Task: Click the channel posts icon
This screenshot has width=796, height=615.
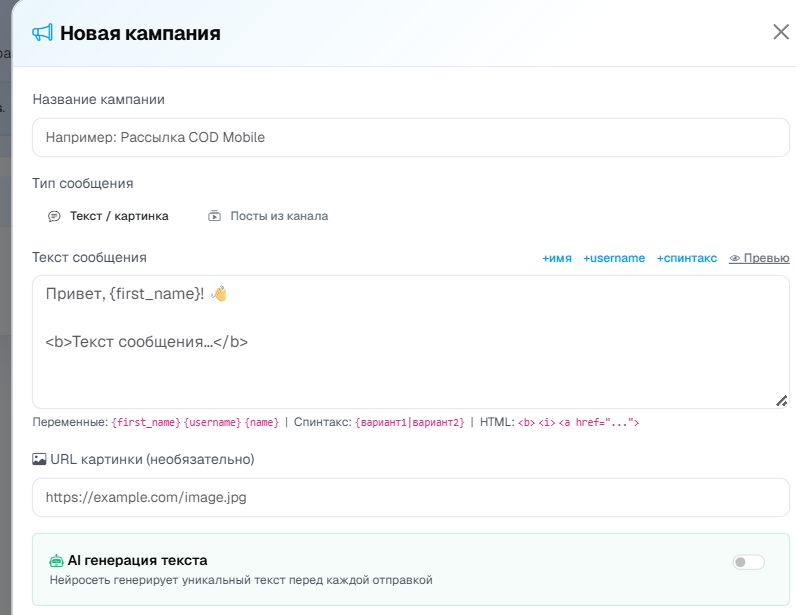Action: coord(214,216)
